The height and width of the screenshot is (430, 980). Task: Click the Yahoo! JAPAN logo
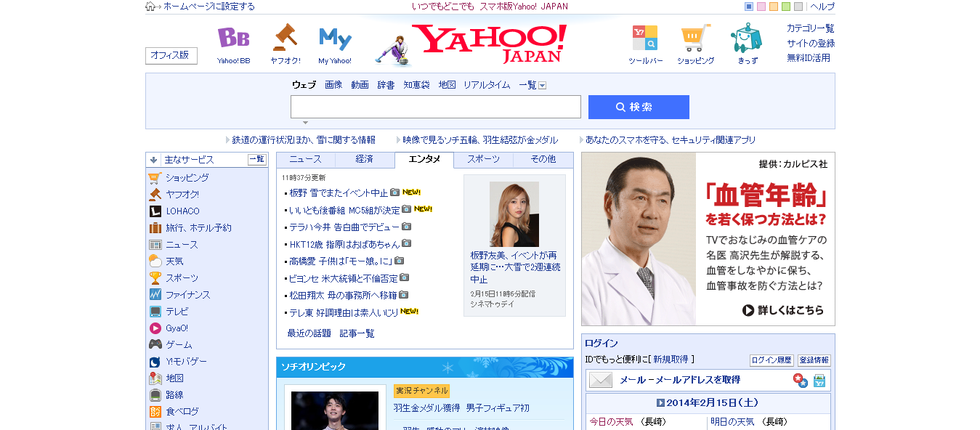490,44
